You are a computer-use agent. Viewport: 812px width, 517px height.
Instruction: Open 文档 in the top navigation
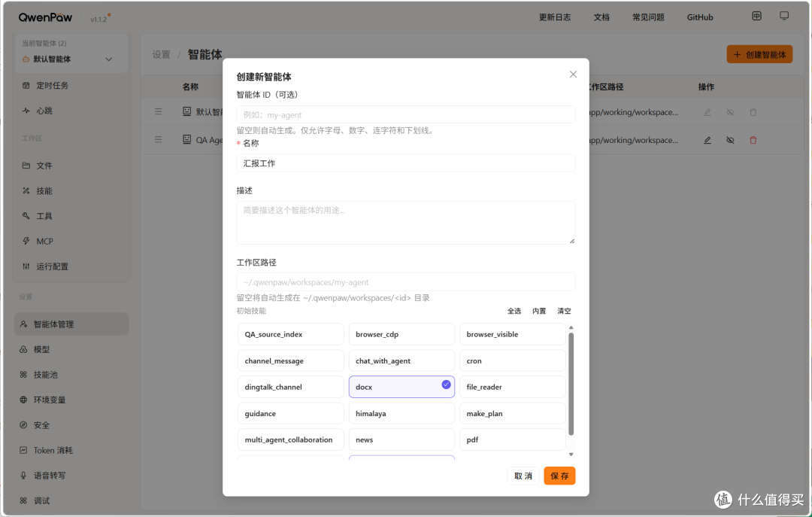click(x=601, y=17)
